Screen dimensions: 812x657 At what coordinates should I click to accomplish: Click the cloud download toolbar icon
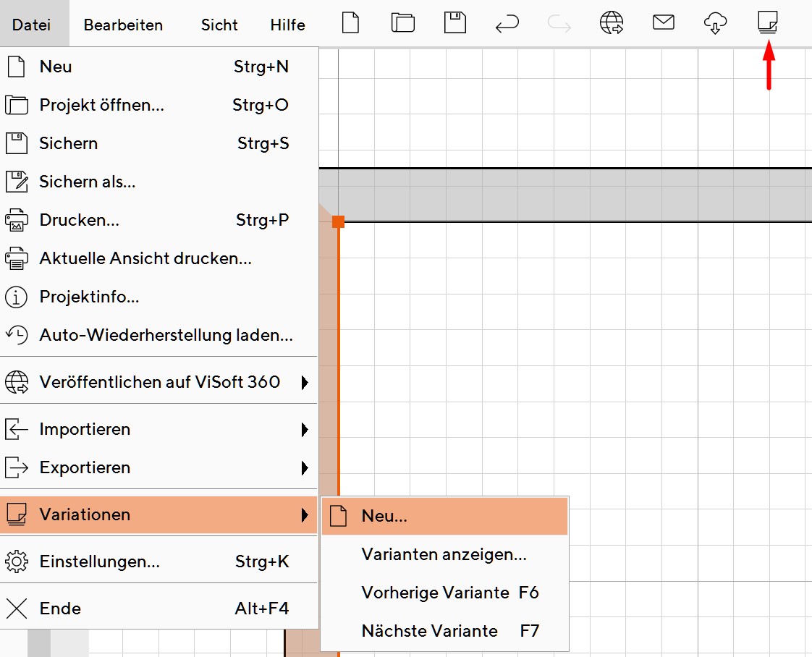716,22
